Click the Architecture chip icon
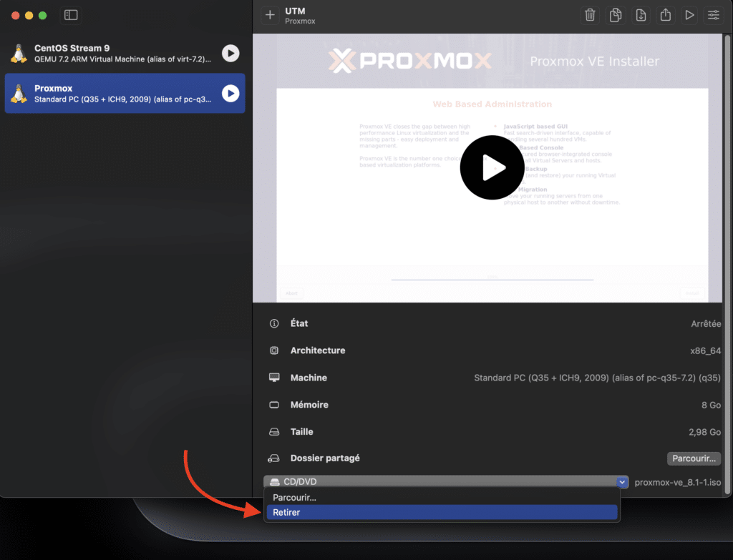The height and width of the screenshot is (560, 733). (274, 350)
